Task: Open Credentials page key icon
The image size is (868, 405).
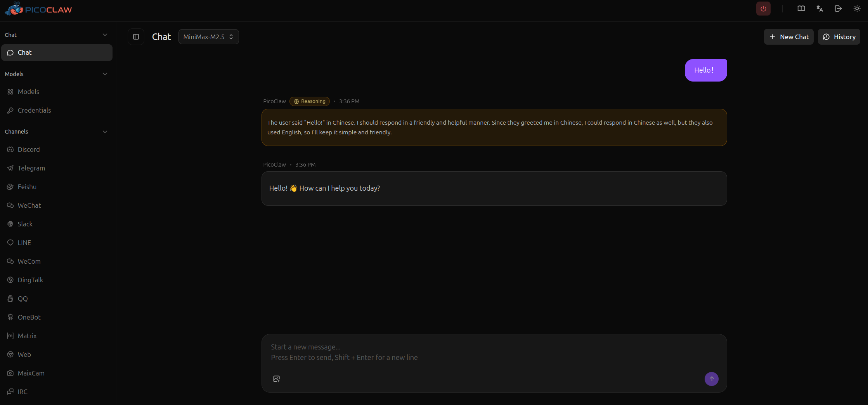Action: coord(10,110)
